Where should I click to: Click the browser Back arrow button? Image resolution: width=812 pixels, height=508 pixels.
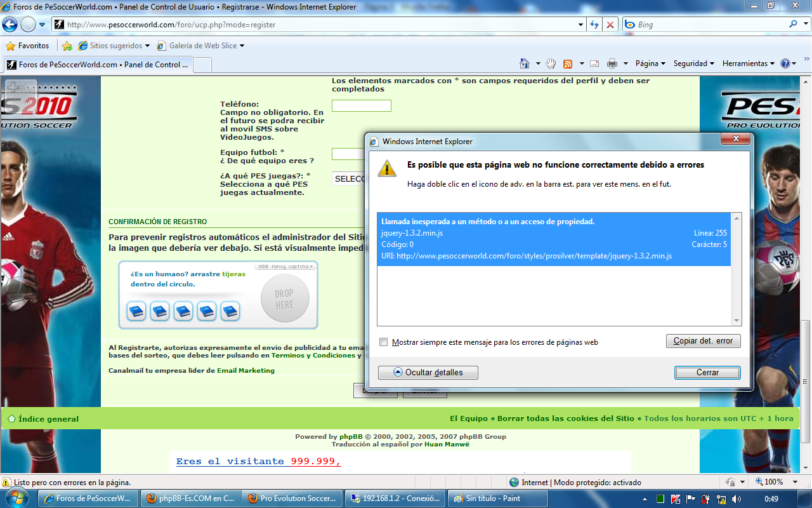(x=10, y=25)
